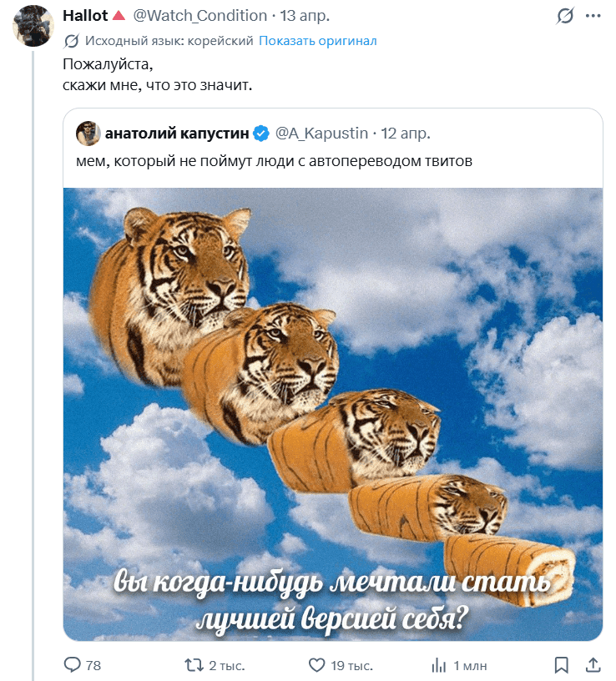Open the Grok explain icon on the tweet

565,16
